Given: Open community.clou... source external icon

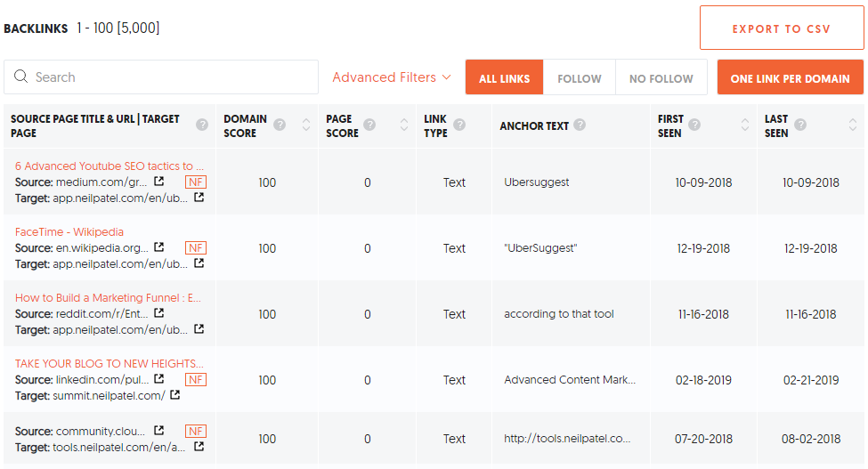Looking at the screenshot, I should click(x=158, y=430).
